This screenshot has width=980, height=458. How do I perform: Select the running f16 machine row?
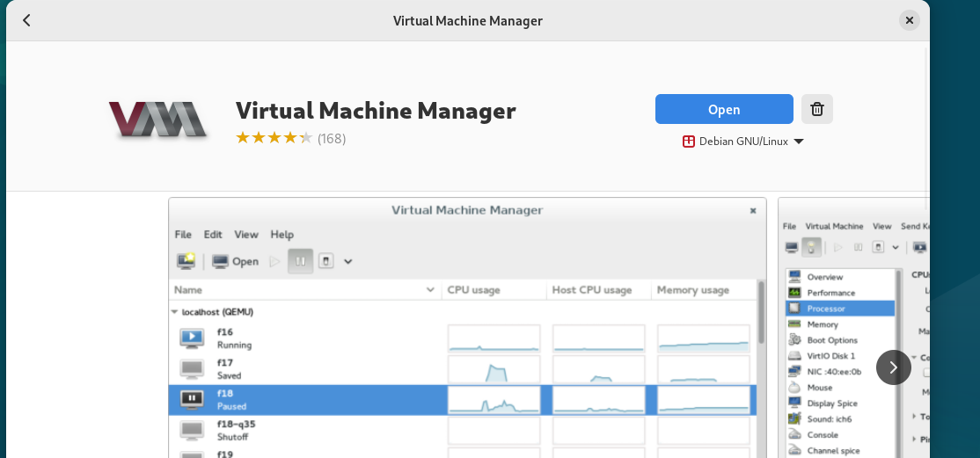pyautogui.click(x=463, y=338)
